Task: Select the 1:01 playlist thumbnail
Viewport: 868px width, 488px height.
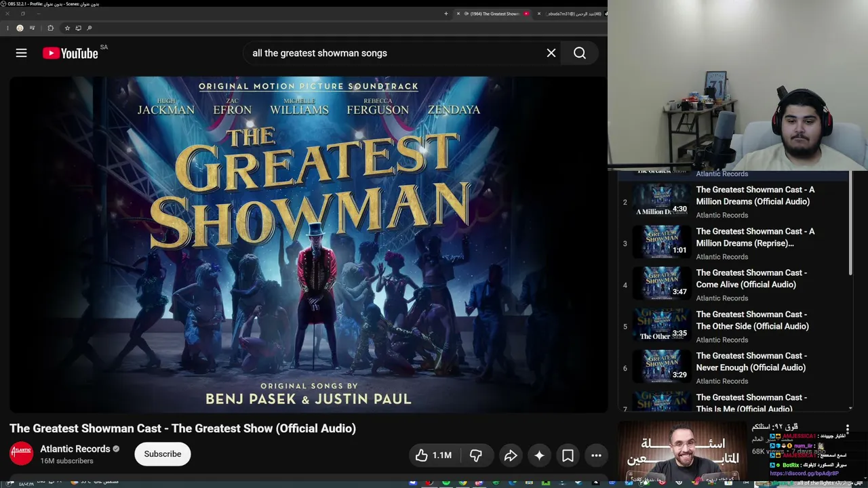Action: (x=661, y=242)
